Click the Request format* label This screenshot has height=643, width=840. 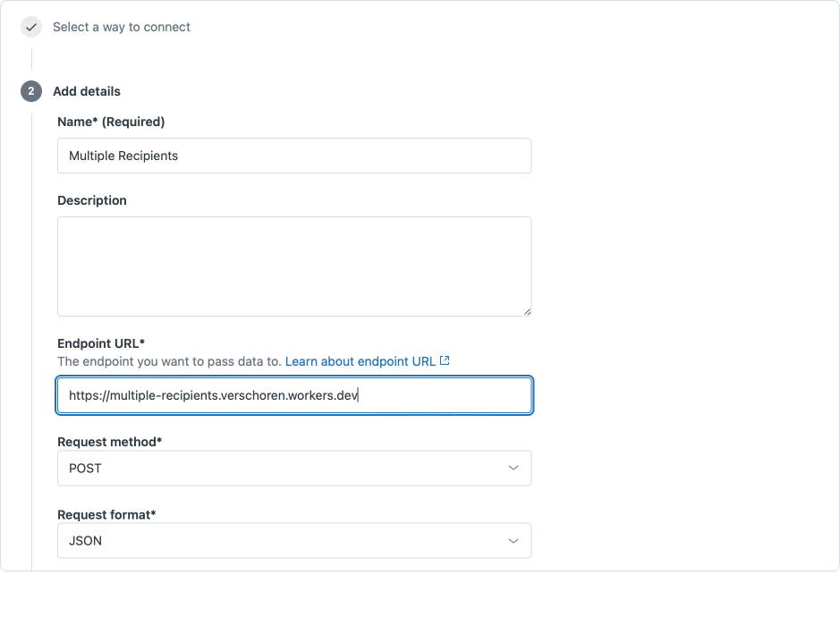(106, 515)
